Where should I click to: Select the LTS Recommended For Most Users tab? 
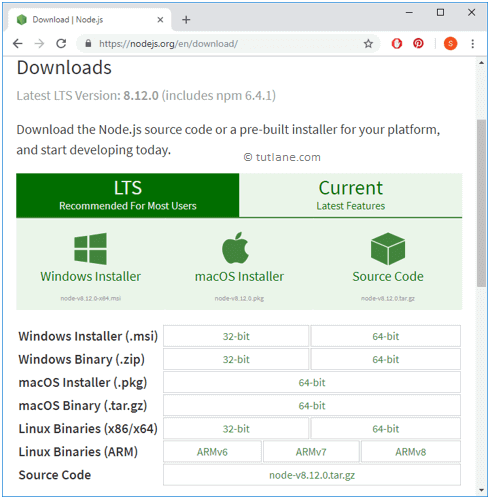tap(128, 195)
